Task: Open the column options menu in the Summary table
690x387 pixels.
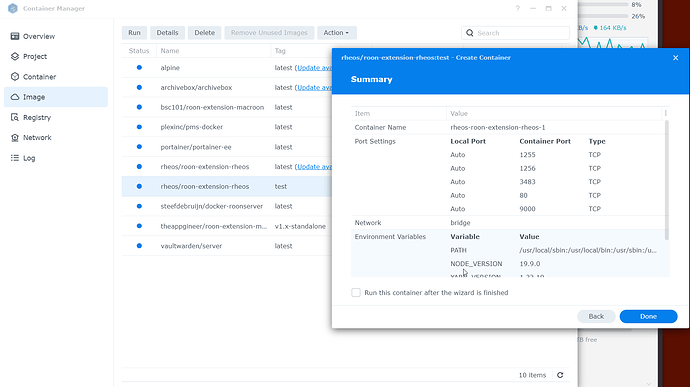Action: (665, 114)
